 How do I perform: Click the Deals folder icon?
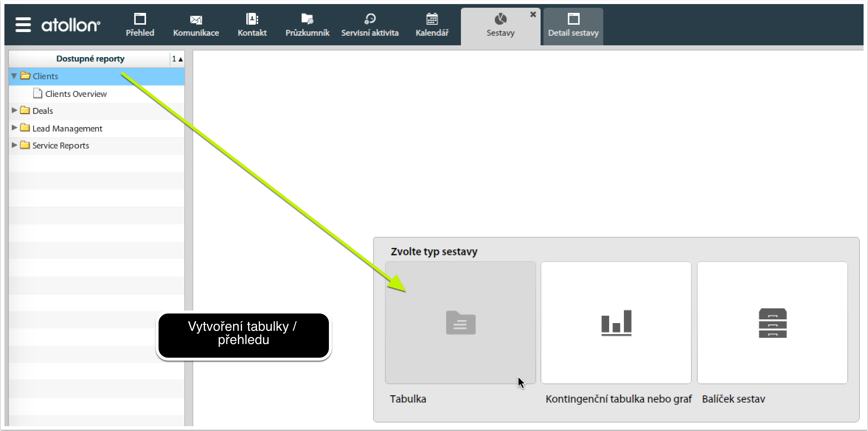[25, 110]
